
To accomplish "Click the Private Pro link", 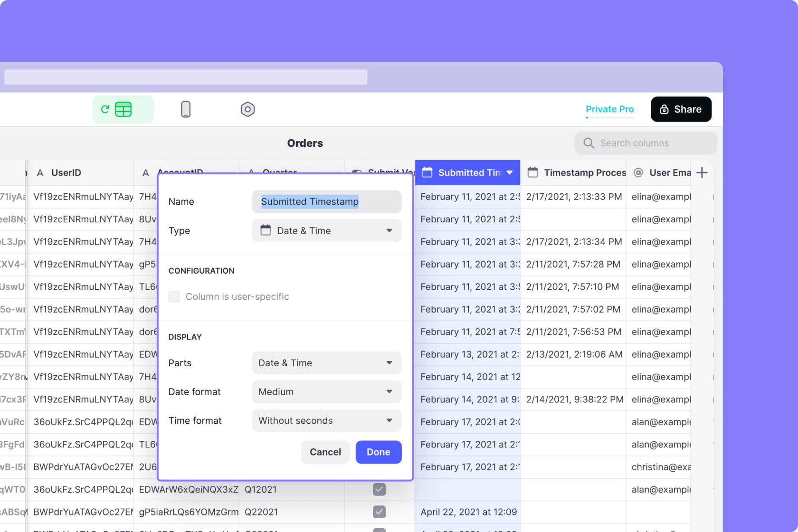I will [609, 109].
